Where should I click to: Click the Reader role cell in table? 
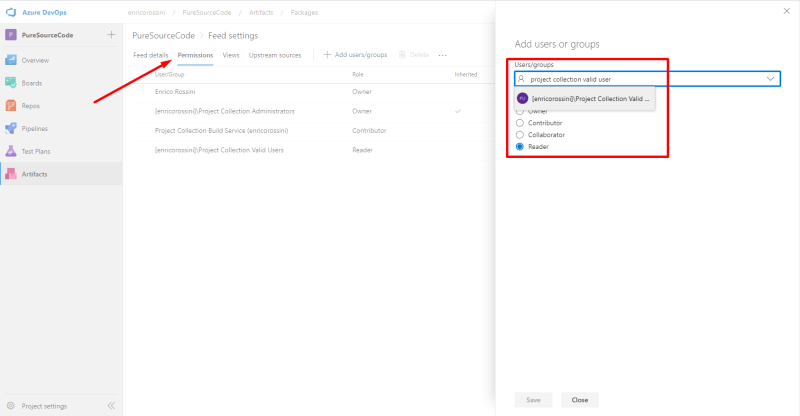coord(362,150)
